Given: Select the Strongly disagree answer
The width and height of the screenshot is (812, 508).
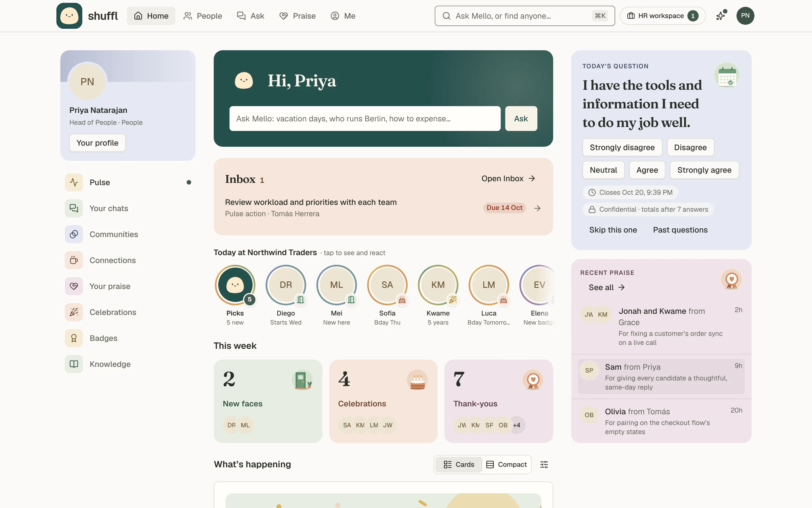Looking at the screenshot, I should click(x=622, y=148).
